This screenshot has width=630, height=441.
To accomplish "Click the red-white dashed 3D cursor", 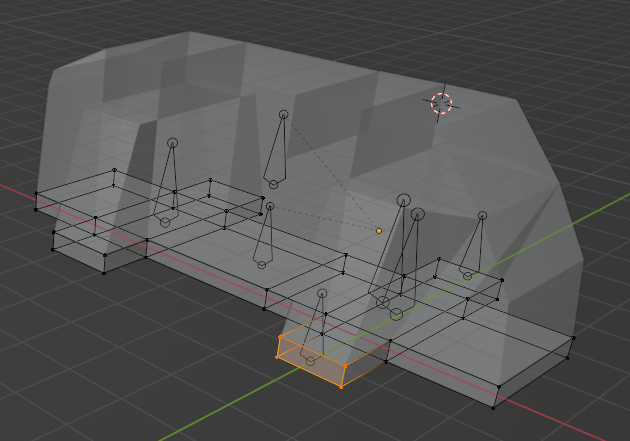I will click(441, 103).
